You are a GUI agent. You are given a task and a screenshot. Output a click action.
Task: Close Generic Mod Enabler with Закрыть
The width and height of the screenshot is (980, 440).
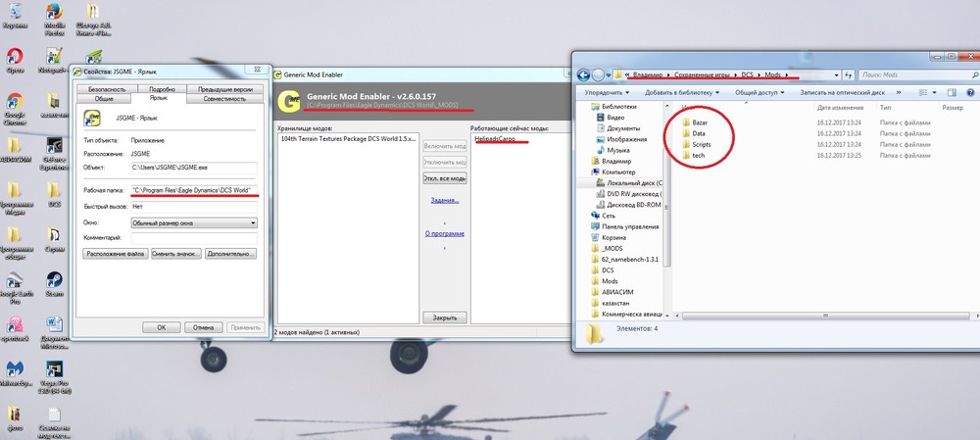pos(444,318)
